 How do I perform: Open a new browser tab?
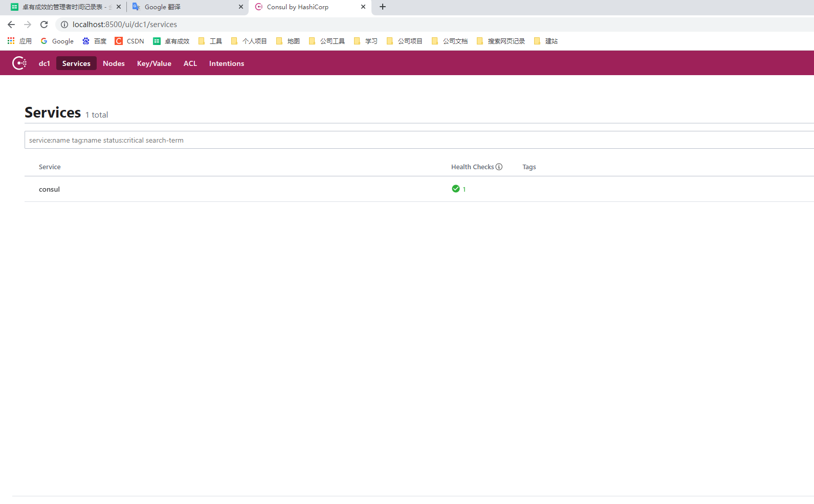[383, 7]
